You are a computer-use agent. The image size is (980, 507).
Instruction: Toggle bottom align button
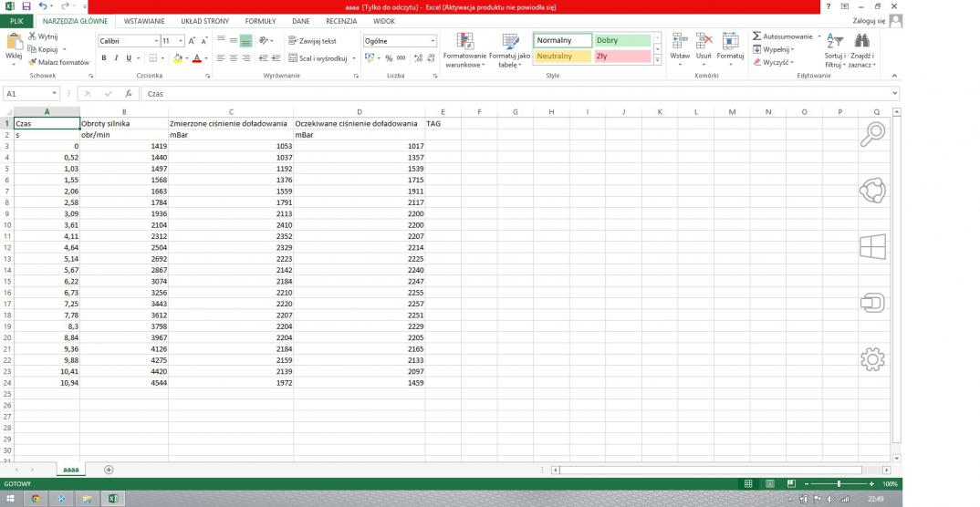tap(245, 41)
